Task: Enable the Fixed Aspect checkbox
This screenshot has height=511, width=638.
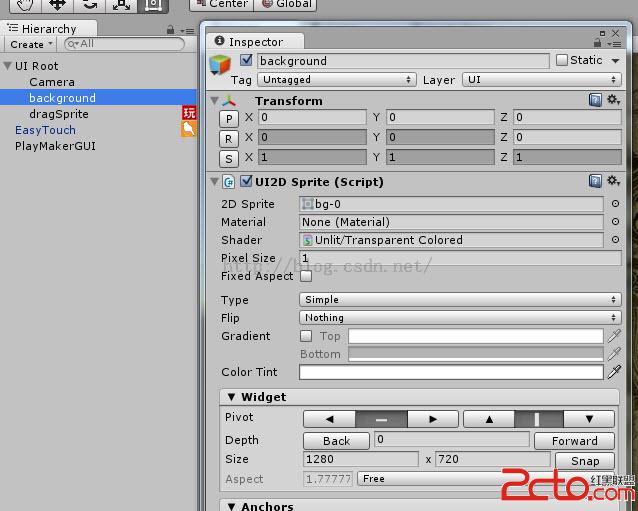Action: (306, 276)
